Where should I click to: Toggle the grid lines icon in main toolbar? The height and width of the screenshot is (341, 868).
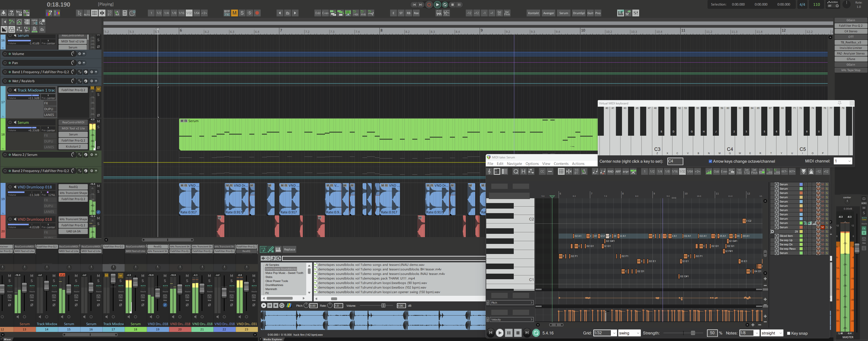95,13
